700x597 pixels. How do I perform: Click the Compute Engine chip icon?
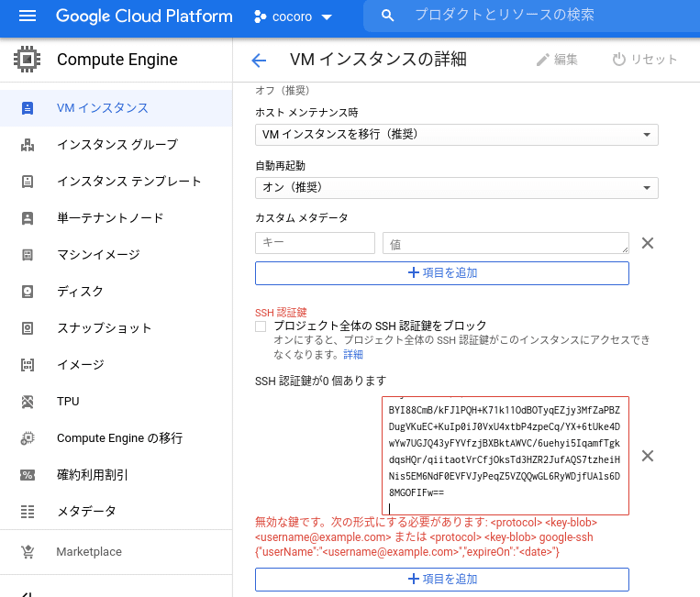point(28,61)
